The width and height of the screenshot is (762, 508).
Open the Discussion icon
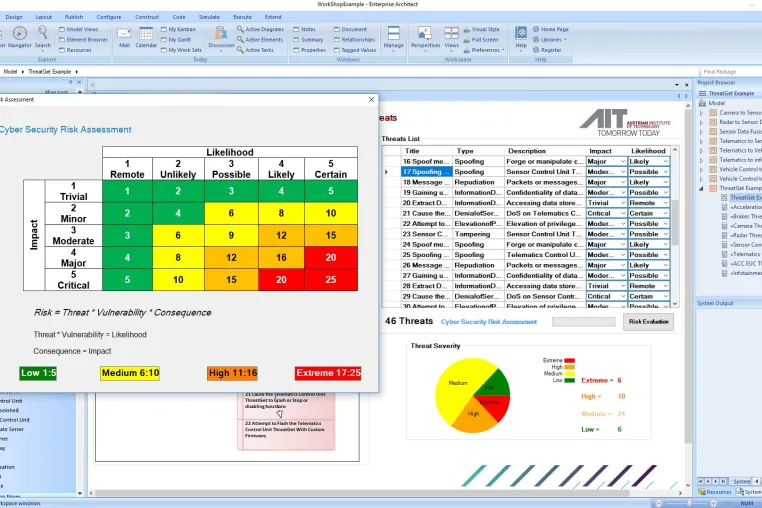(221, 37)
